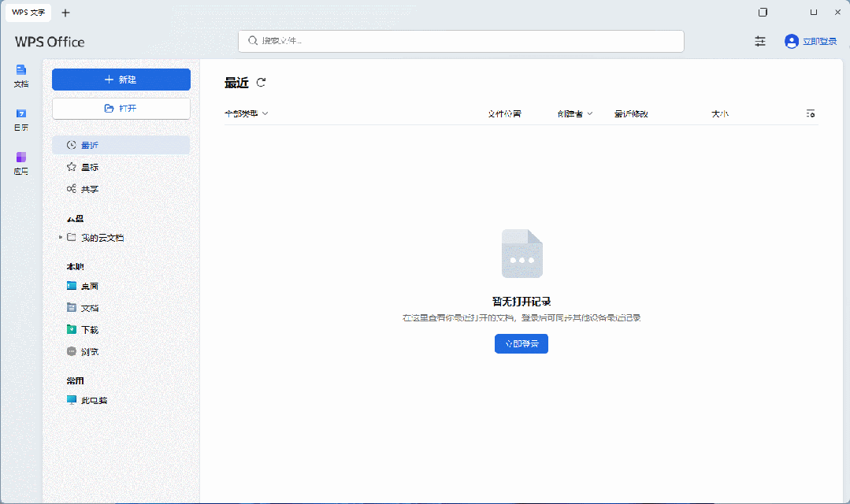This screenshot has height=504, width=850.
Task: Select 最近 recent files list
Action: pos(121,145)
